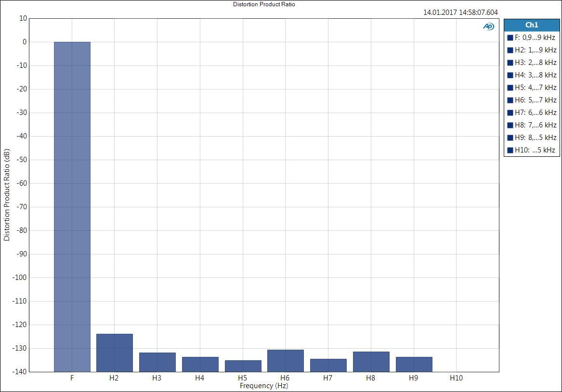
Task: Click the 'Distortion Product Ratio' graph title
Action: (264, 4)
